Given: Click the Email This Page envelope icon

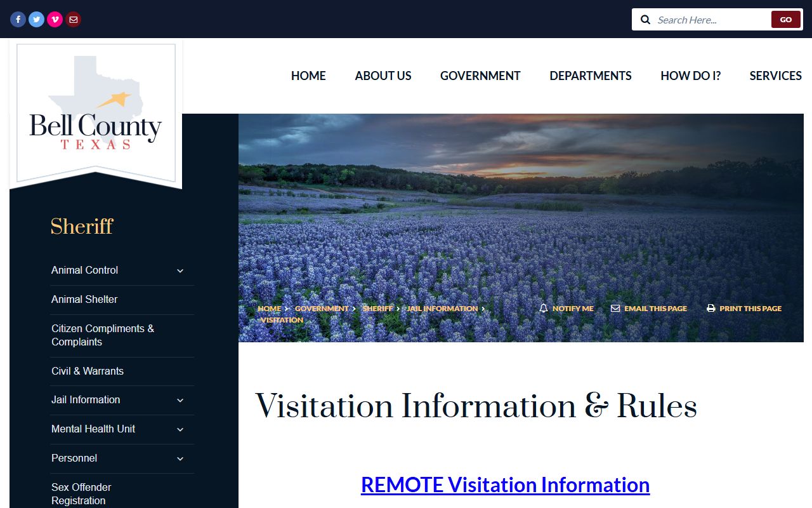Looking at the screenshot, I should [x=615, y=308].
